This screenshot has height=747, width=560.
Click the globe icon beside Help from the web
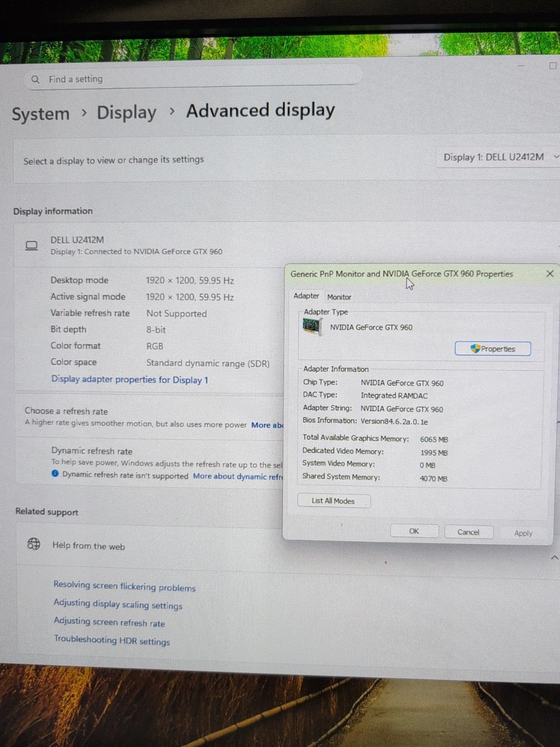pyautogui.click(x=34, y=543)
